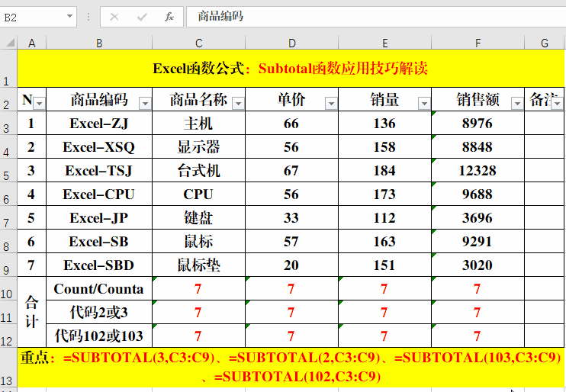
Task: Open the 销售额 filter dropdown
Action: 517,104
